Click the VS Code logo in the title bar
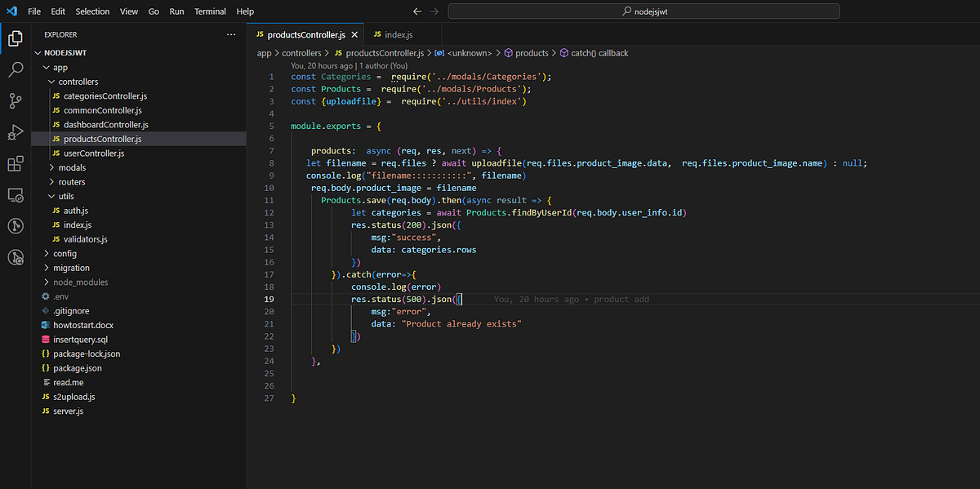This screenshot has height=489, width=980. [x=10, y=11]
